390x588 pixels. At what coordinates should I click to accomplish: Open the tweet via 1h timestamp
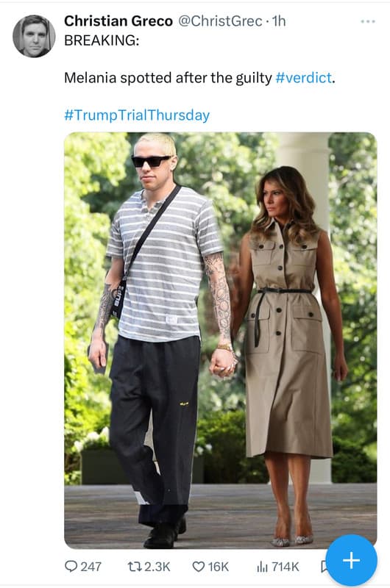click(x=279, y=21)
